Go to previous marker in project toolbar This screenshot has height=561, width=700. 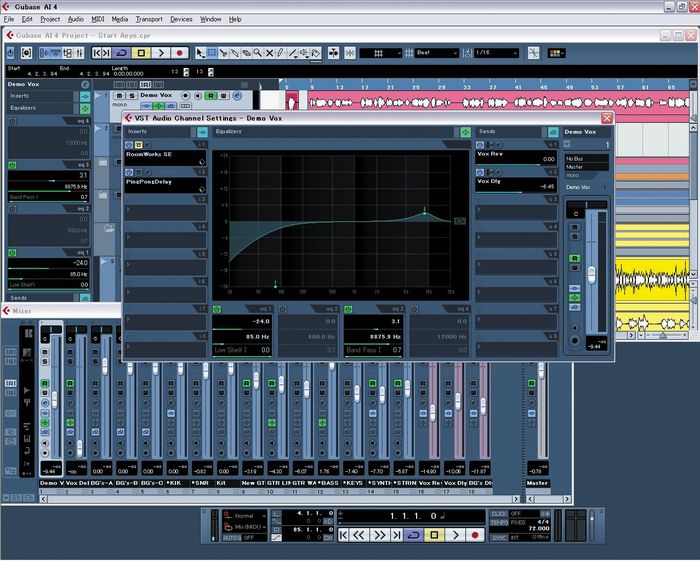(x=97, y=53)
